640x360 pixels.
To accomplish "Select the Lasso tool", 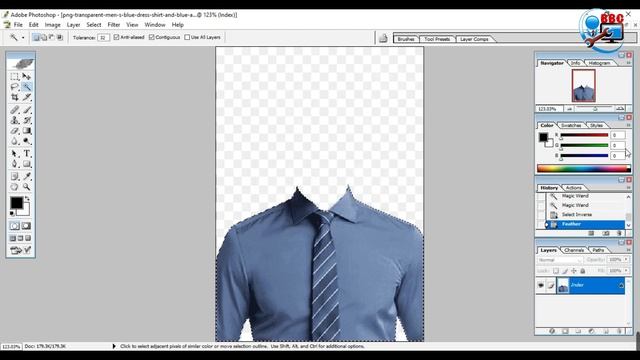I will 15,87.
